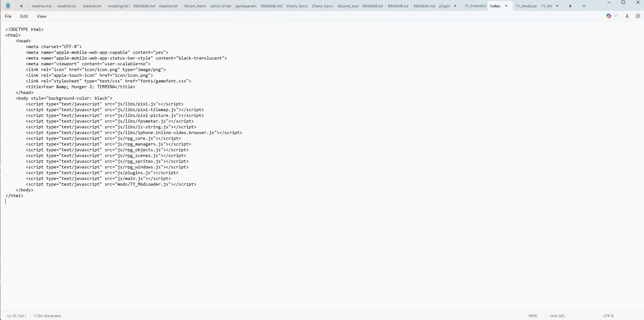Click the js/libs/pixi.js script line
The height and width of the screenshot is (320, 644).
coord(105,104)
